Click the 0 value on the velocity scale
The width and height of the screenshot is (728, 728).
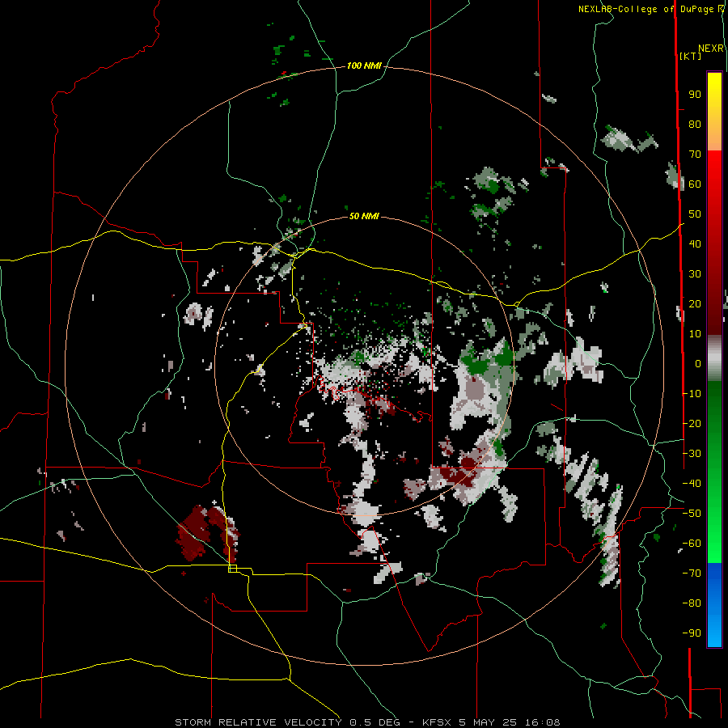698,363
